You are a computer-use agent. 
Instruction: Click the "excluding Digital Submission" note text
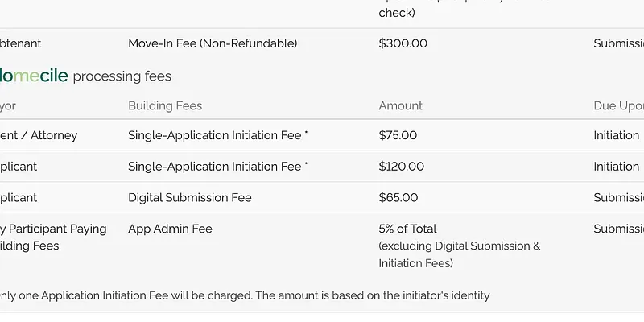coord(459,246)
